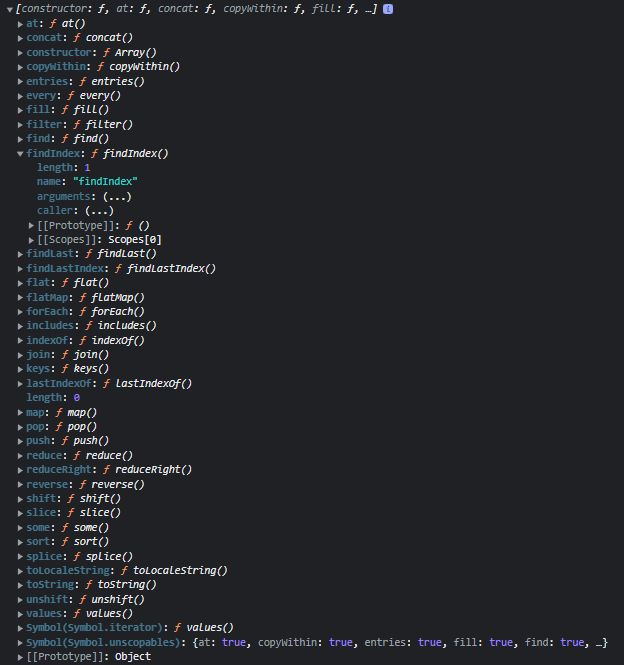Select the "findIndex" name string value
This screenshot has width=624, height=665.
(x=105, y=182)
